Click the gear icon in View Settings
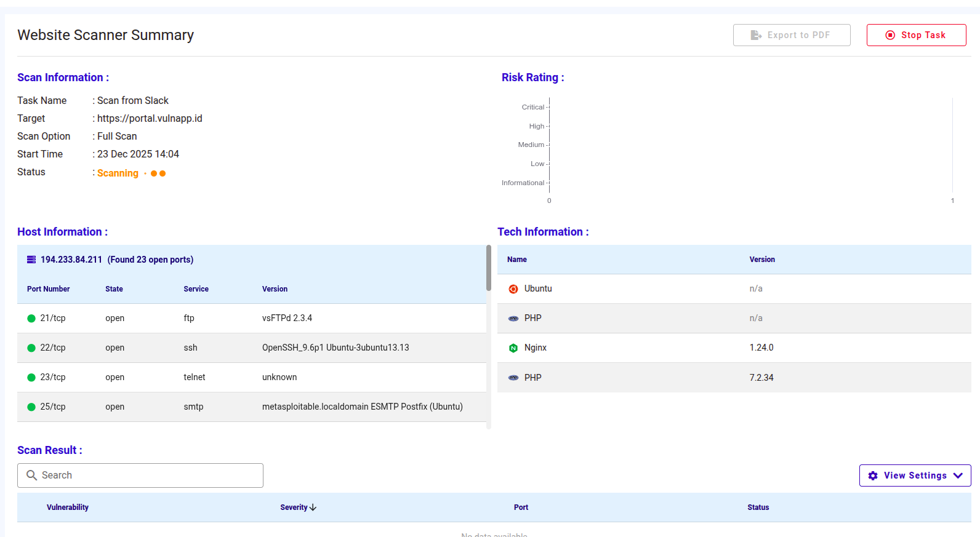The width and height of the screenshot is (980, 537). [x=873, y=475]
